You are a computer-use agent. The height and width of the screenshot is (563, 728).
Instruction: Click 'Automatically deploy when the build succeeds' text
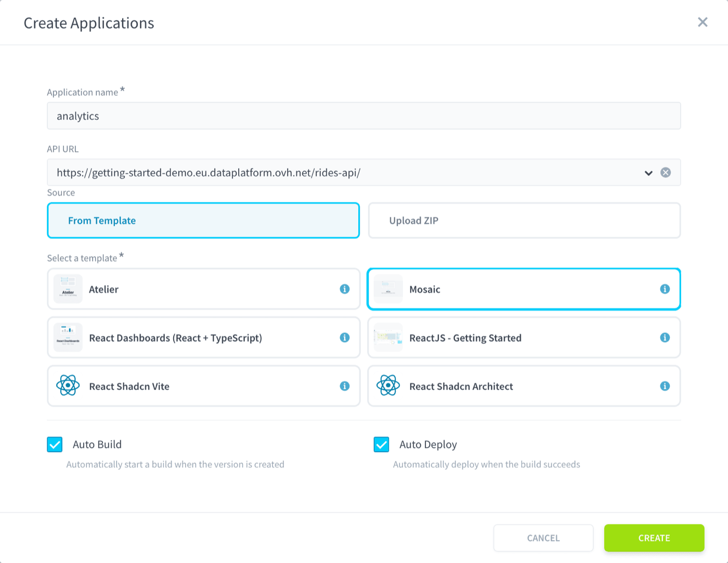tap(487, 465)
